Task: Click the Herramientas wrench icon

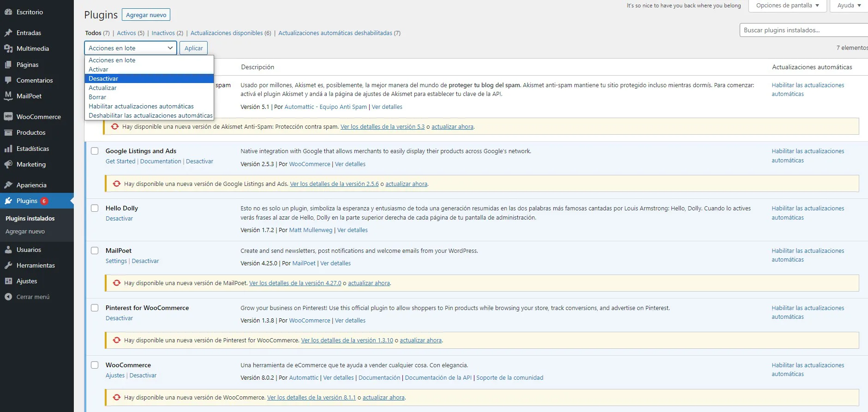Action: point(8,265)
